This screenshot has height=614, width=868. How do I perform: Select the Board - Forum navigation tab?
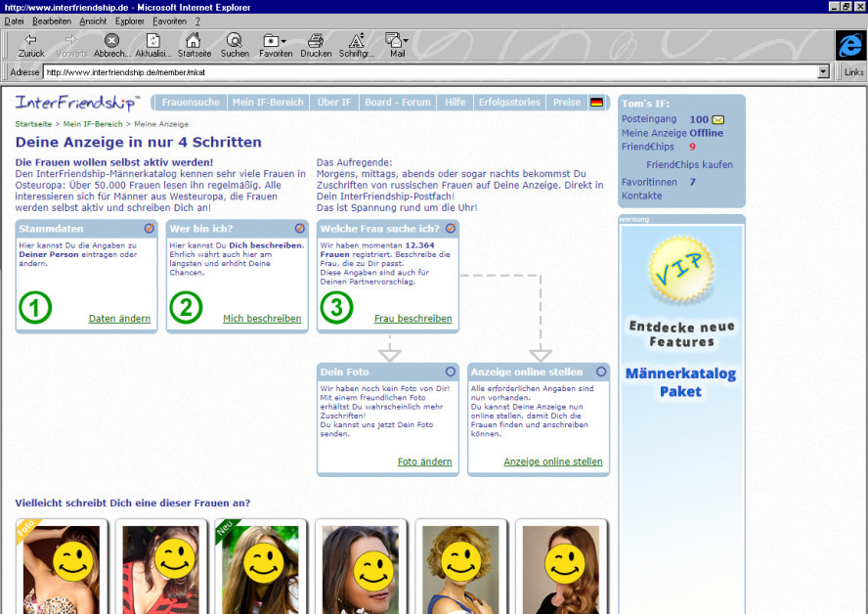(x=398, y=103)
